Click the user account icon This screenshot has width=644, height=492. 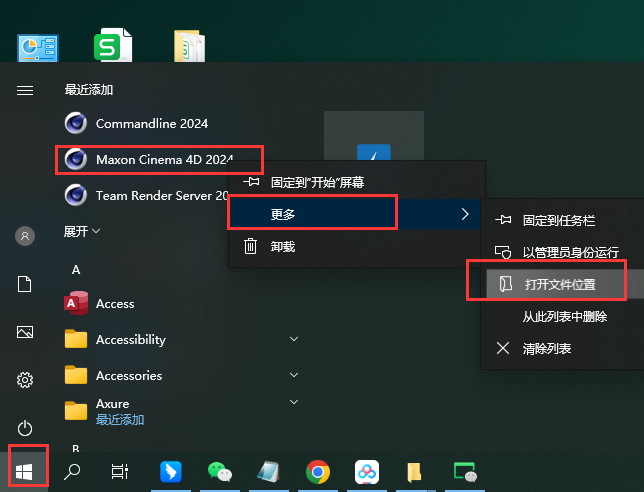tap(25, 236)
